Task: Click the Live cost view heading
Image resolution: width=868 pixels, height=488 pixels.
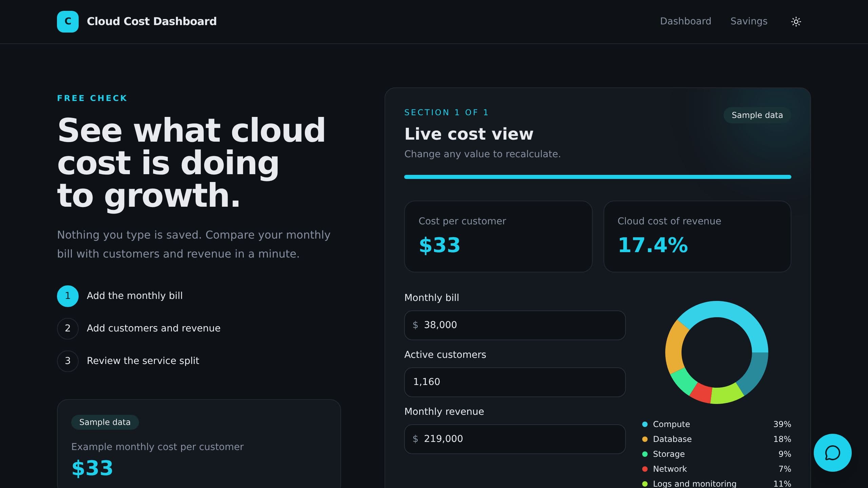Action: 469,134
